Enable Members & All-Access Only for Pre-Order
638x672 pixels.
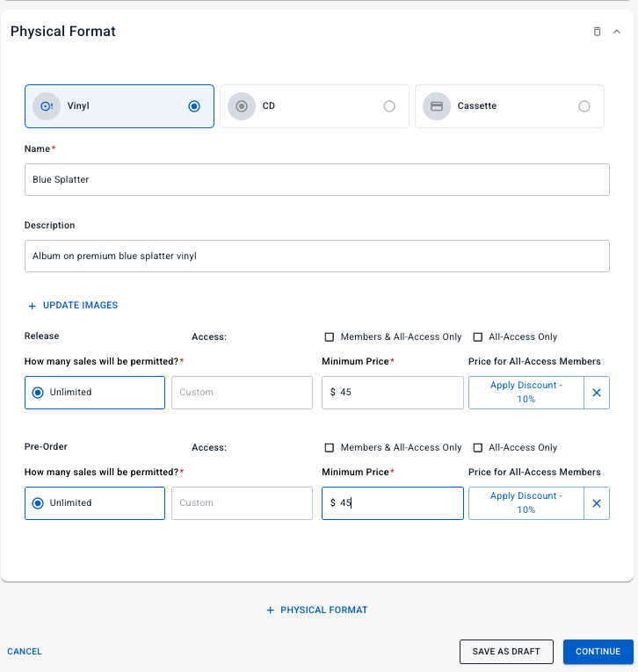[x=330, y=448]
